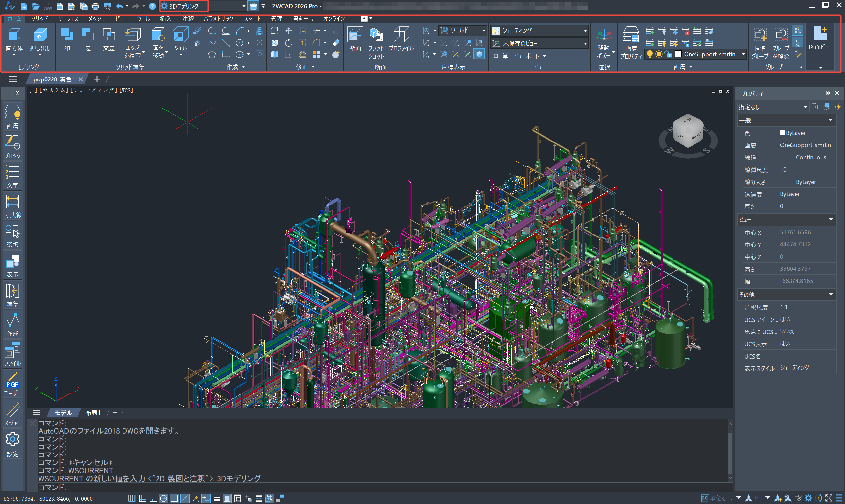Click the ByLayer color swatch in properties

tap(783, 133)
